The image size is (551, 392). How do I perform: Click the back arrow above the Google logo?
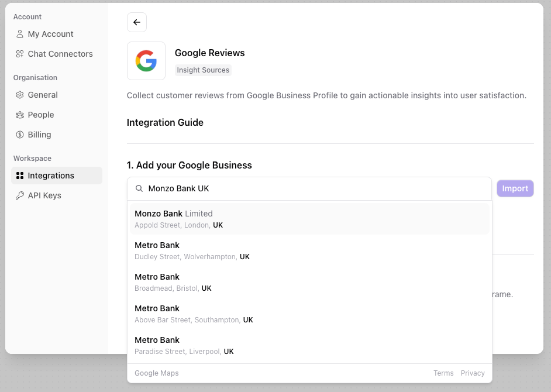pos(136,22)
